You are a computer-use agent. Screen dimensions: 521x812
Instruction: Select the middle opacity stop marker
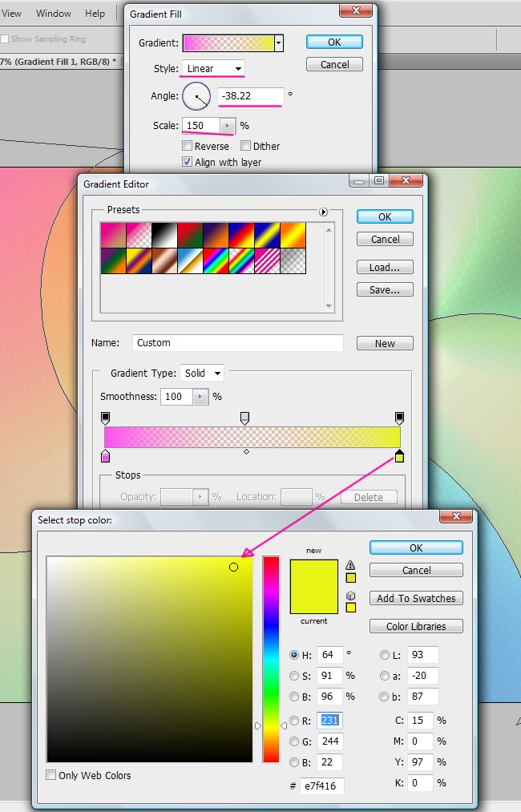245,418
